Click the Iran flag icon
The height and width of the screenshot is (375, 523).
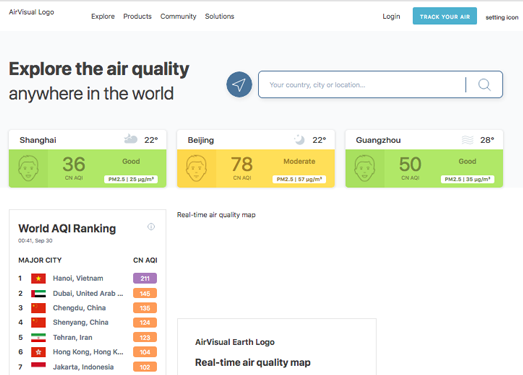point(38,338)
